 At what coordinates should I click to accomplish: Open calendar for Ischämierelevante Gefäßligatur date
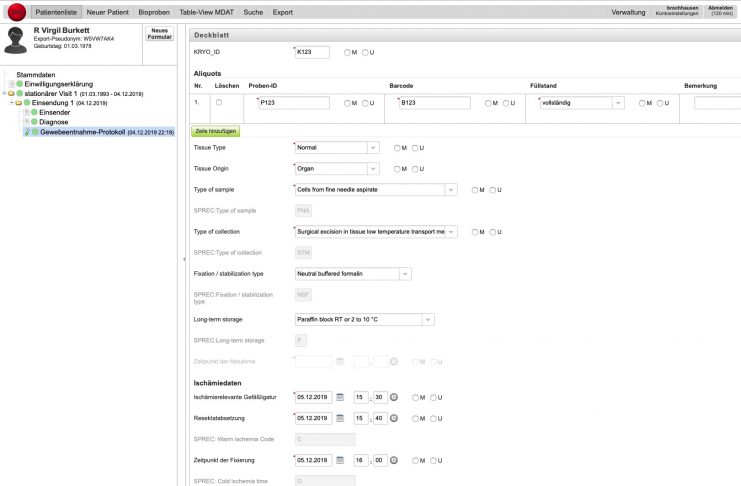(340, 397)
